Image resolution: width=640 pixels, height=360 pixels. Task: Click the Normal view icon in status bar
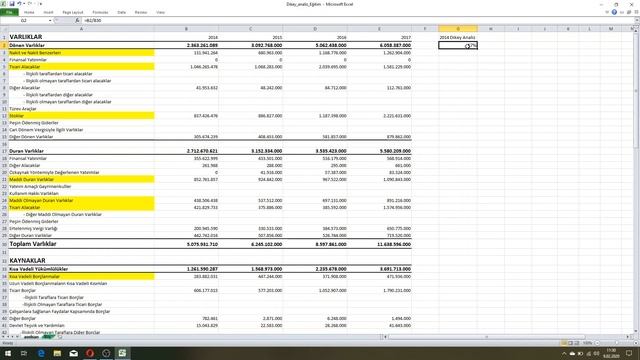click(x=564, y=343)
